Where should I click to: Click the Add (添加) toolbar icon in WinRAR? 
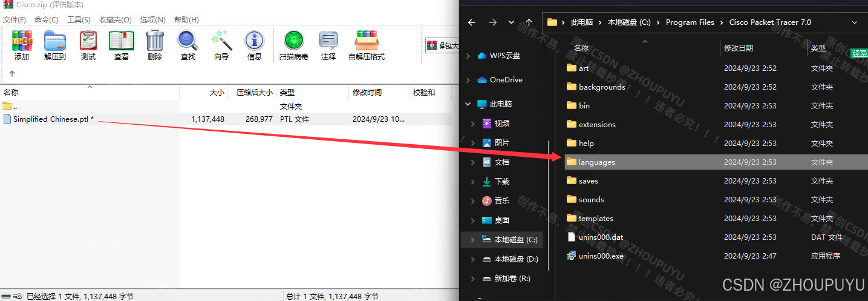(22, 45)
